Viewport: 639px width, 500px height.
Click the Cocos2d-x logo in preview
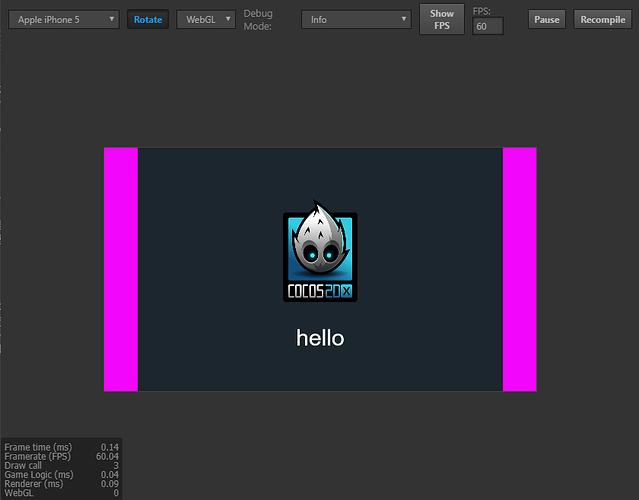tap(320, 251)
